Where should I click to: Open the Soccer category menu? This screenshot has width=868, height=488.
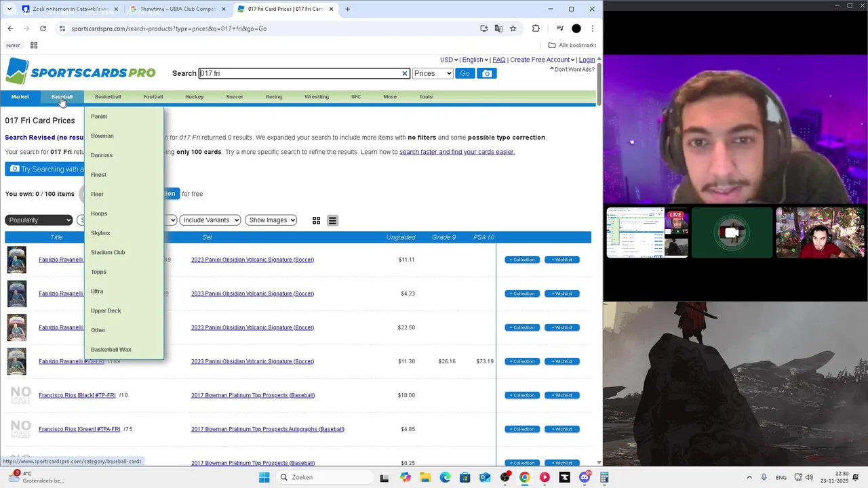(x=235, y=97)
